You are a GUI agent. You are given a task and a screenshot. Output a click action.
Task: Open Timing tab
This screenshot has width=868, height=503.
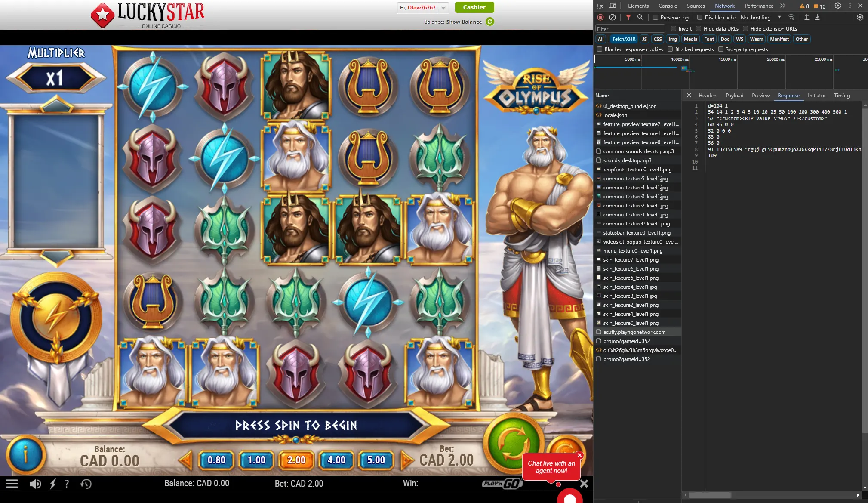tap(842, 95)
